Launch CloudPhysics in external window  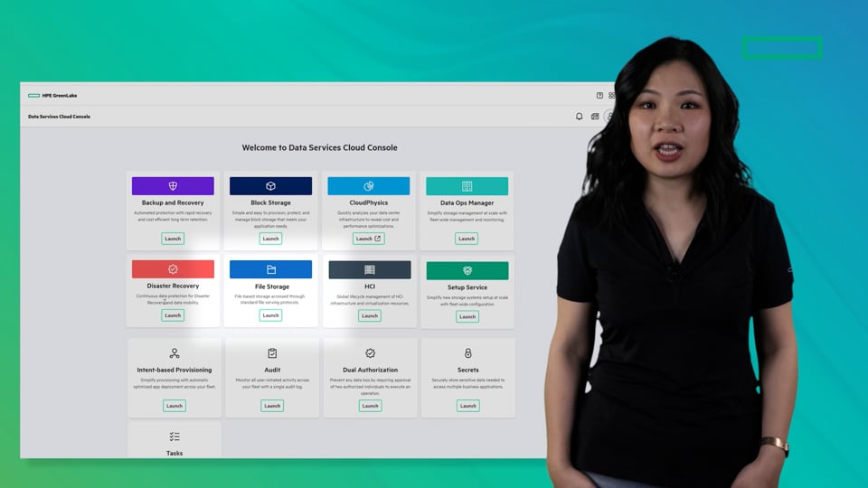coord(369,239)
